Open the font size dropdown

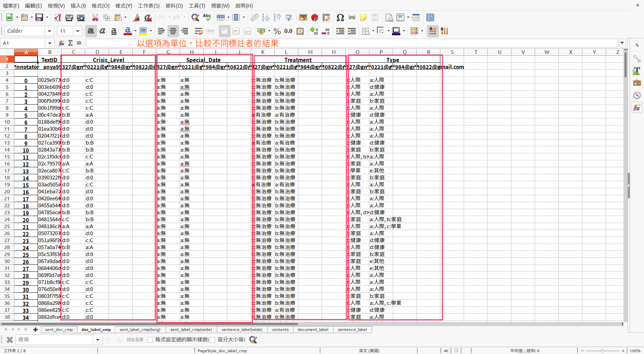pos(78,31)
